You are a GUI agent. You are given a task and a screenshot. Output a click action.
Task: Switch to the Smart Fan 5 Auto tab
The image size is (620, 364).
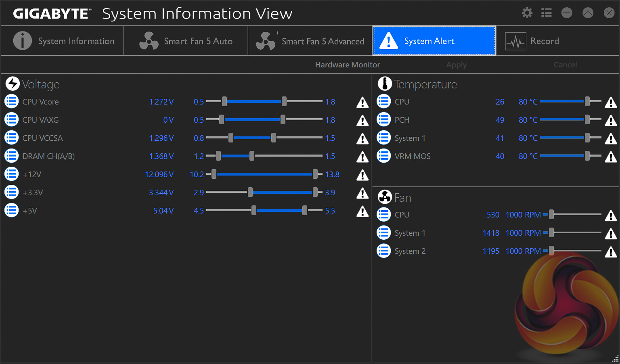tap(186, 41)
